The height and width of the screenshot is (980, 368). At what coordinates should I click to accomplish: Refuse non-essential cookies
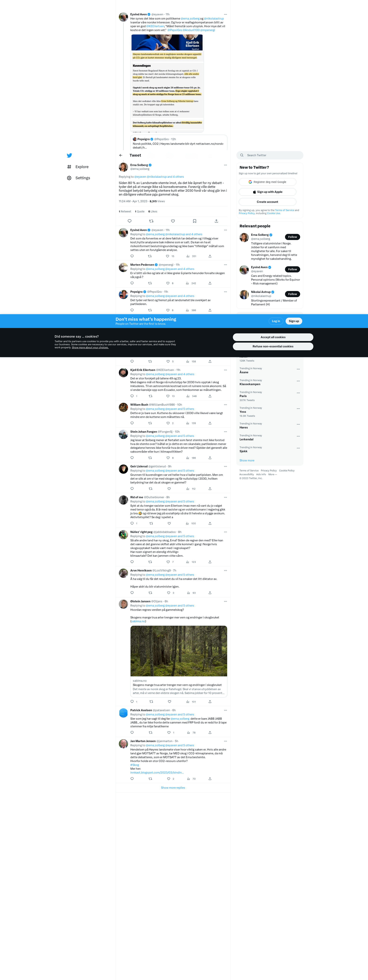273,346
